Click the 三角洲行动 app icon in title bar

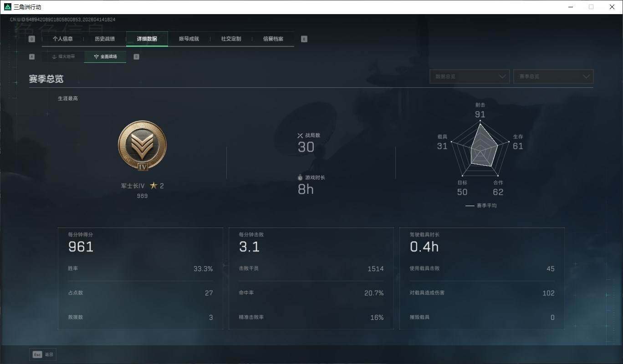pos(7,7)
